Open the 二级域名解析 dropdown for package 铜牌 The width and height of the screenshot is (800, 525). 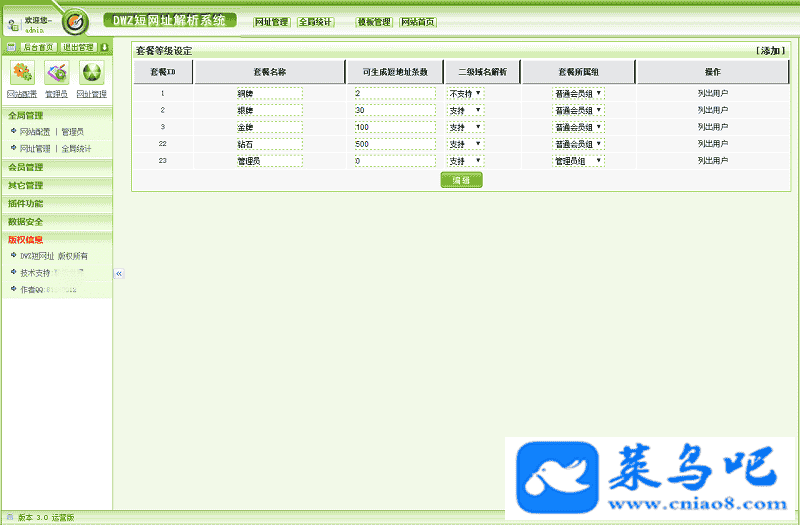click(465, 93)
